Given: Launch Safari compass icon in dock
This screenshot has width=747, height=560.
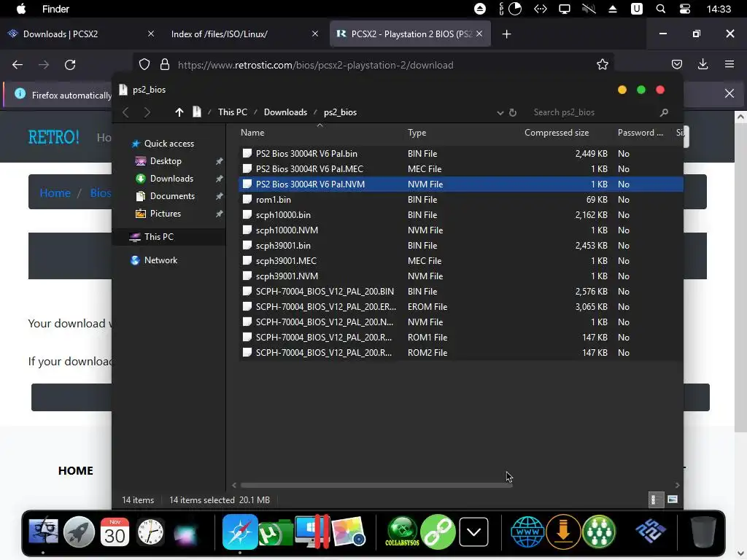Looking at the screenshot, I should pos(239,532).
